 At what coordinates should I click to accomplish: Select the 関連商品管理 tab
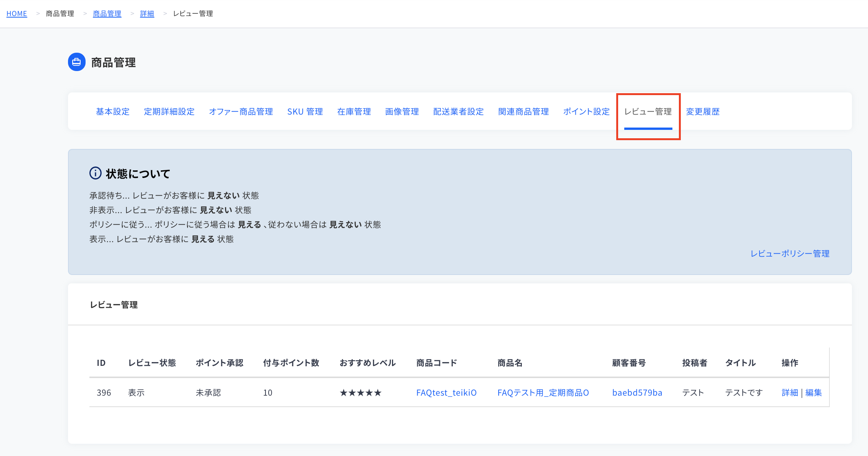pos(523,112)
